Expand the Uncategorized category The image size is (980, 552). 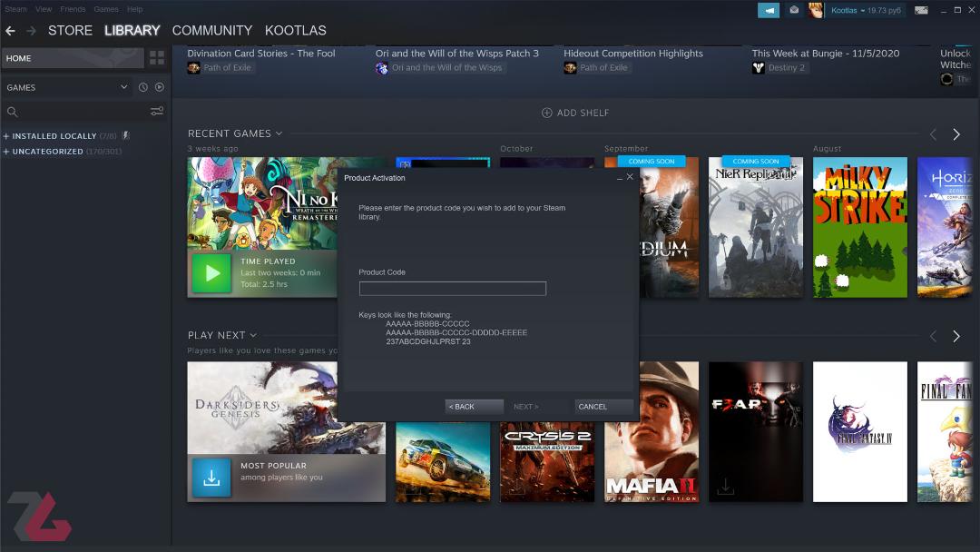pyautogui.click(x=6, y=152)
